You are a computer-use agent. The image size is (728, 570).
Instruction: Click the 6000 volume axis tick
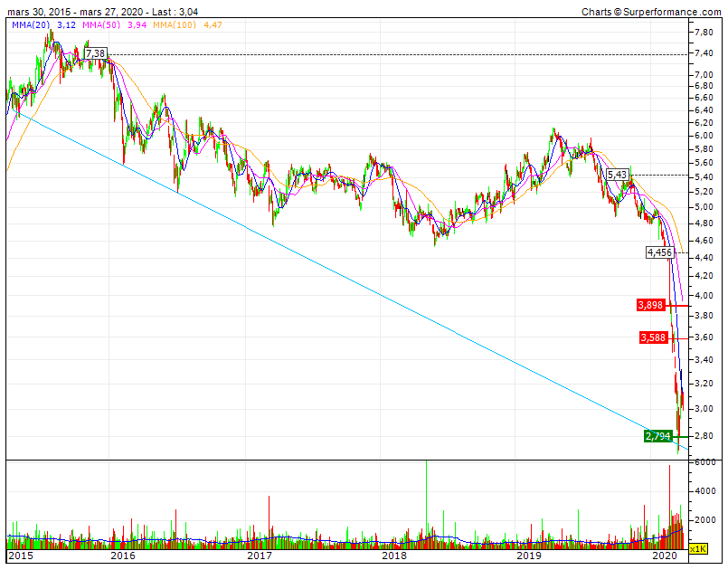coord(704,461)
